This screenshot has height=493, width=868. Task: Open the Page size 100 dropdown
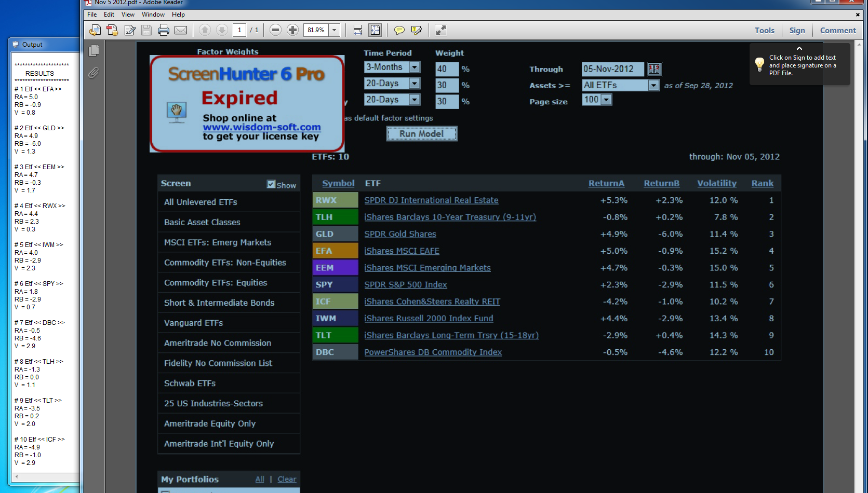tap(606, 100)
